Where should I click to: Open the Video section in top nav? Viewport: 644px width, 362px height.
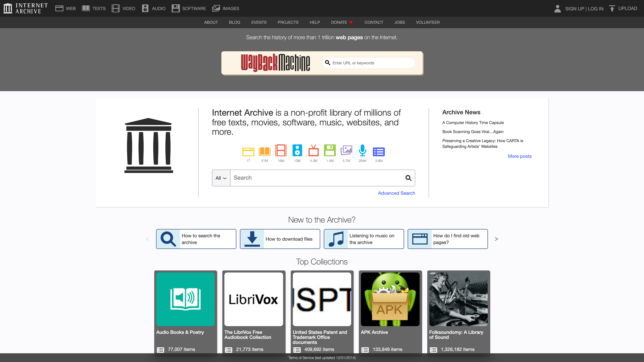[123, 9]
